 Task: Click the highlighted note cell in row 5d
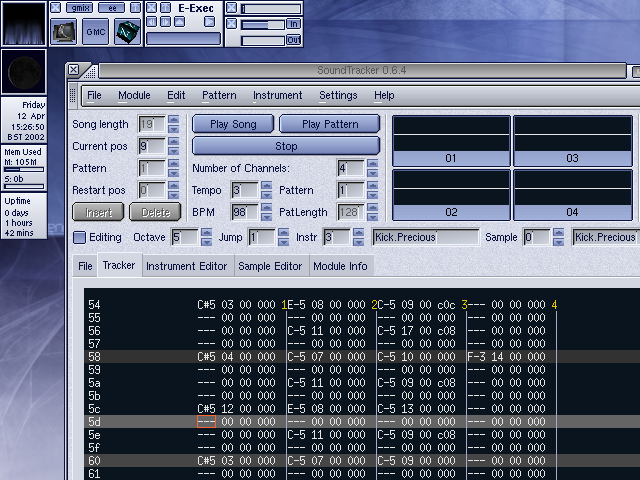pyautogui.click(x=207, y=422)
